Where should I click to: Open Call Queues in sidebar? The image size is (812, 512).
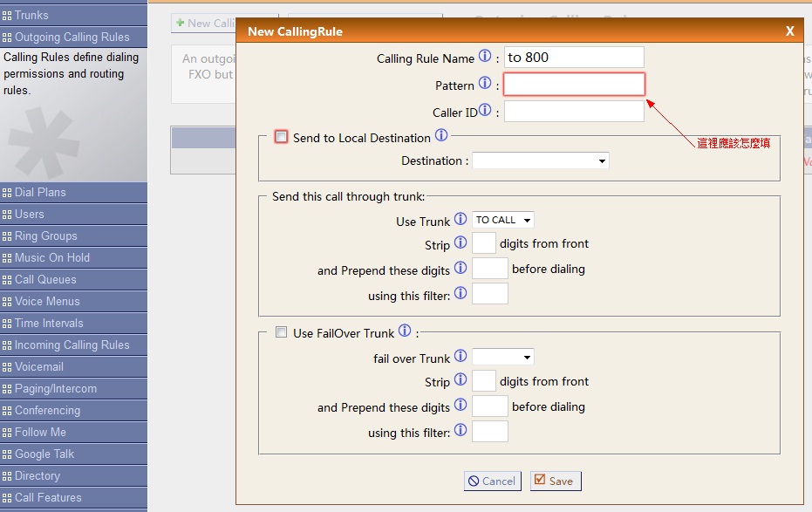coord(73,280)
